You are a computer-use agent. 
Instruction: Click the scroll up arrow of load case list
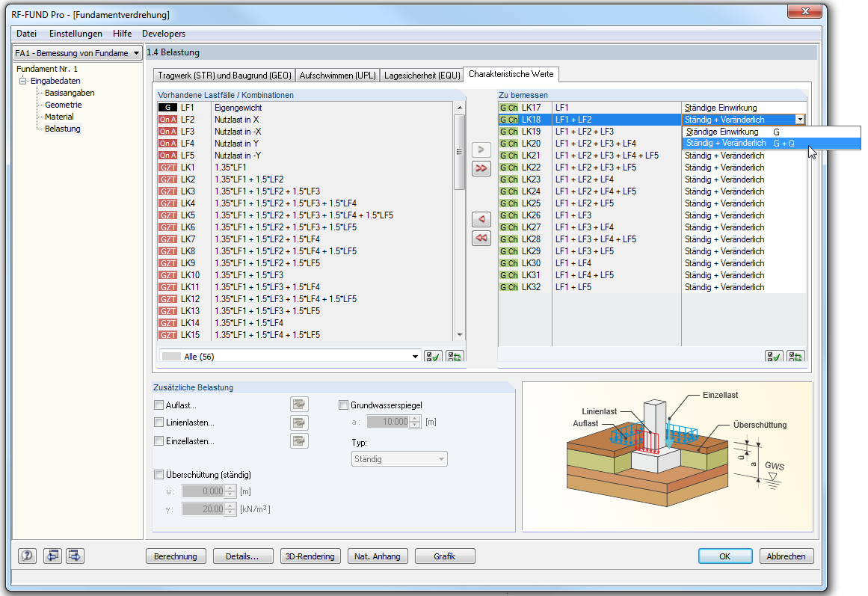point(460,107)
